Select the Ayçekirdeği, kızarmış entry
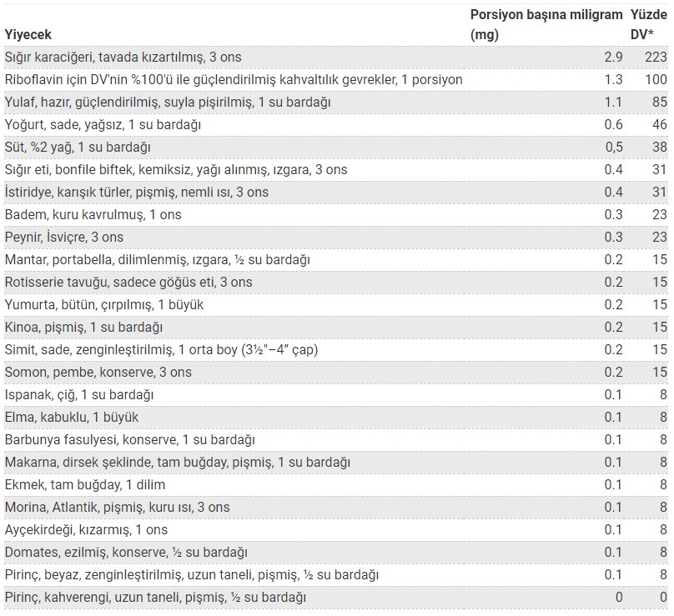Viewport: 674px width, 616px height. (86, 529)
